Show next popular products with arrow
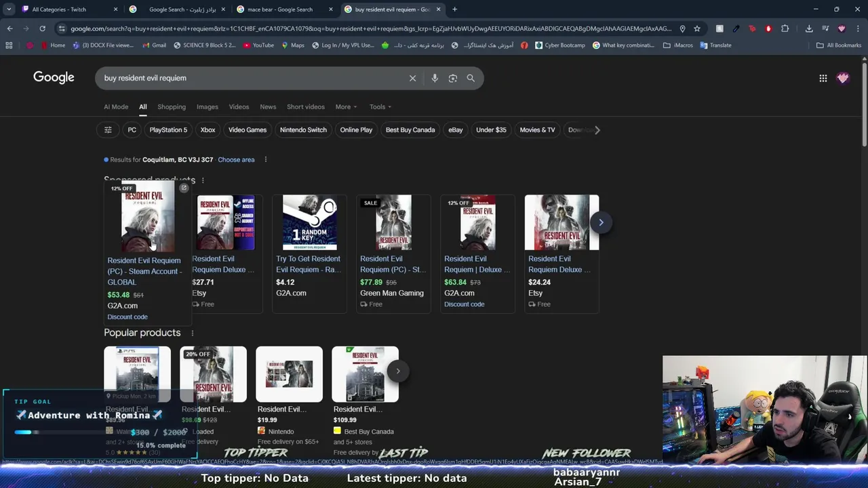 pos(398,371)
